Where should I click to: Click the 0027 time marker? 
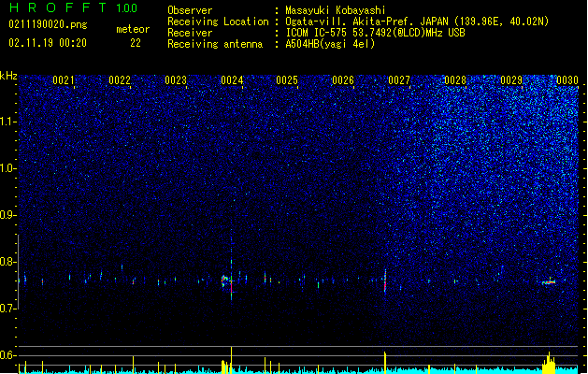399,80
